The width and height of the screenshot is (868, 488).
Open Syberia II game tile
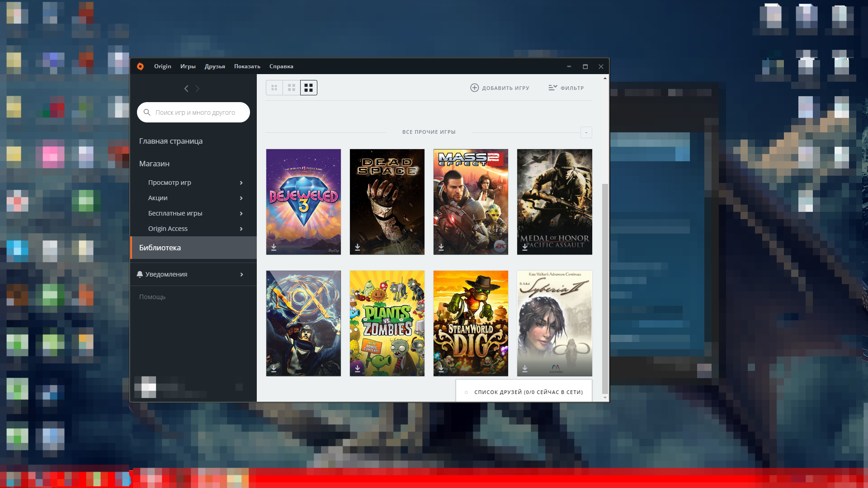tap(555, 324)
